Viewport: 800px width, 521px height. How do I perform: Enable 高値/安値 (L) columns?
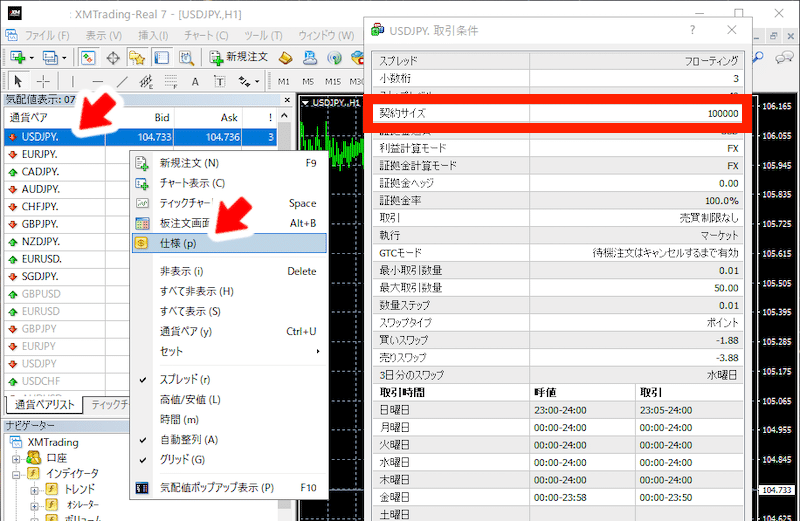click(190, 400)
